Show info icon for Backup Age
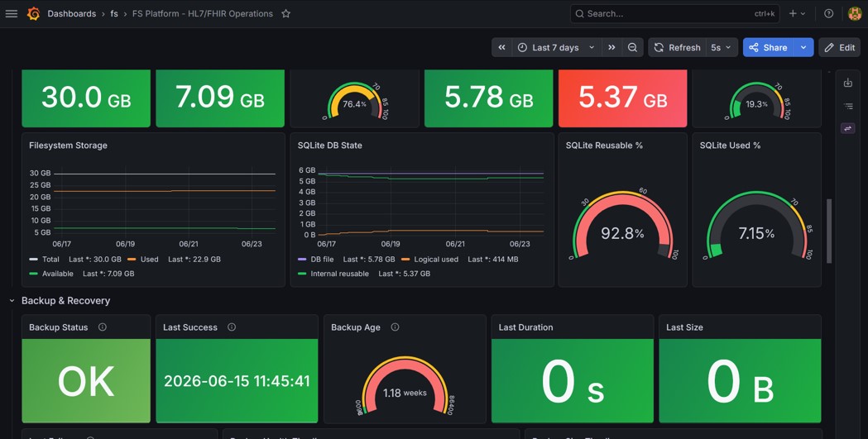 tap(395, 327)
